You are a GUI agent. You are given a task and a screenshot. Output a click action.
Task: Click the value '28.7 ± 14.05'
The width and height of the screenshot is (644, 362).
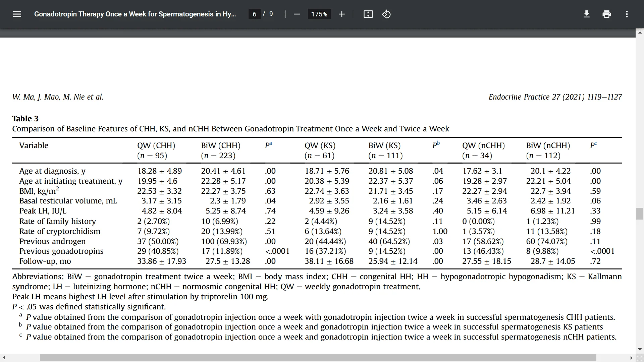(x=553, y=261)
